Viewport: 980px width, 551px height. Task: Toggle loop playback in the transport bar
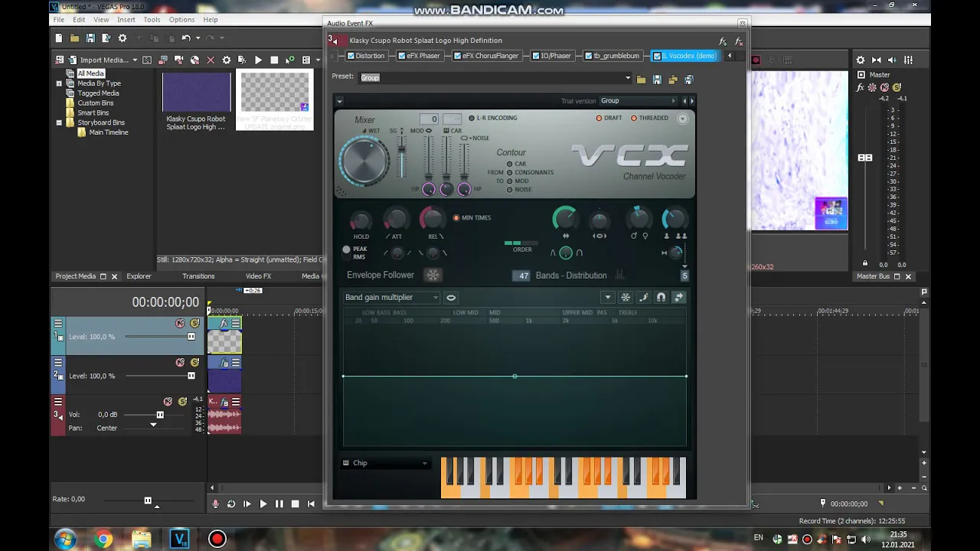[231, 504]
